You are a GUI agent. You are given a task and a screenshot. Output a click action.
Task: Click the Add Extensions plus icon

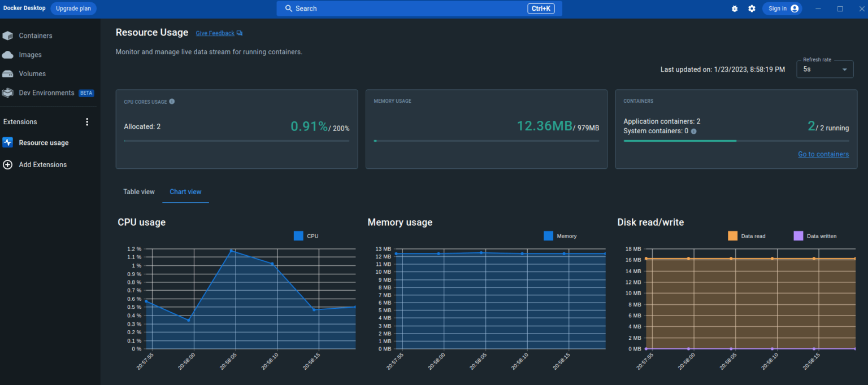coord(8,165)
